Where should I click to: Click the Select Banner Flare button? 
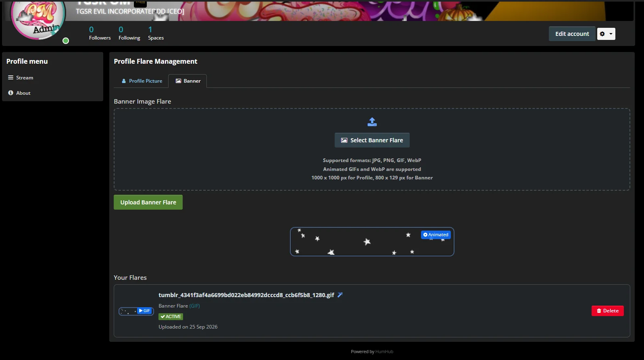[372, 140]
